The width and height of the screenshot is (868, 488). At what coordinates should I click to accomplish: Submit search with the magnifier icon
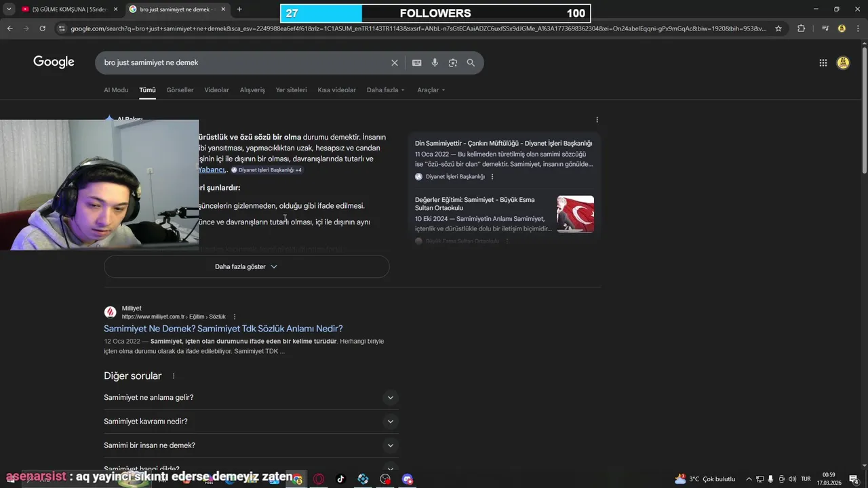(471, 62)
